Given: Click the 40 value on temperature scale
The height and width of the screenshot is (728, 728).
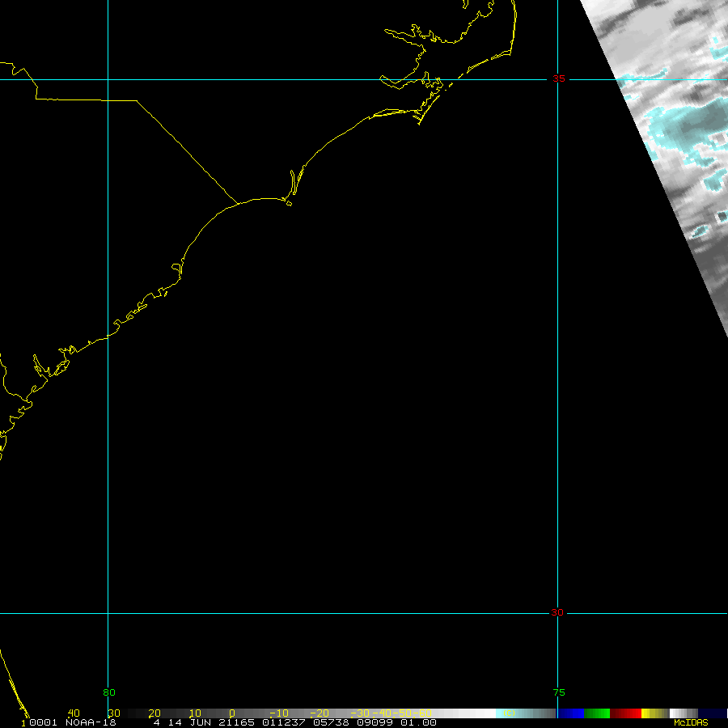Looking at the screenshot, I should point(74,713).
